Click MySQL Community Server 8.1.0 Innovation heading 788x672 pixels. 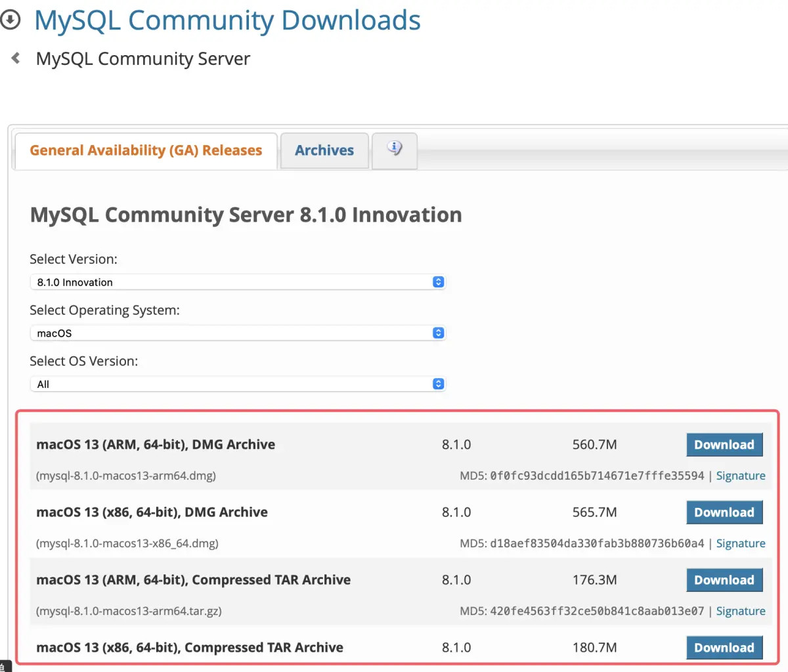coord(246,215)
